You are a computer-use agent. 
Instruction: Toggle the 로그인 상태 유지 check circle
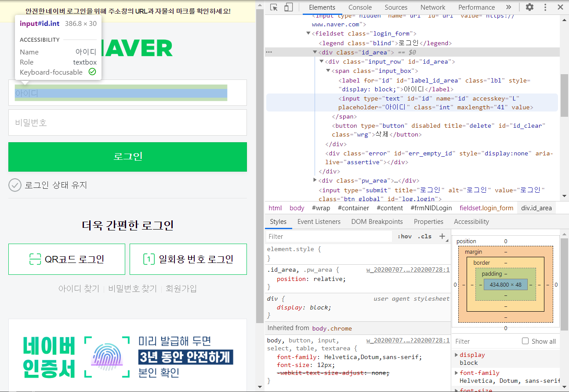(x=15, y=185)
